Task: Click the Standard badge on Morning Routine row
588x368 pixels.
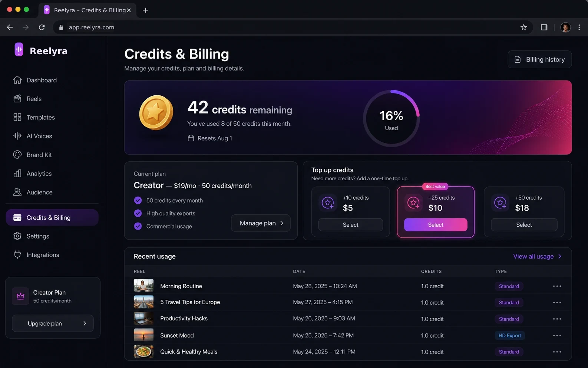Action: pyautogui.click(x=509, y=286)
